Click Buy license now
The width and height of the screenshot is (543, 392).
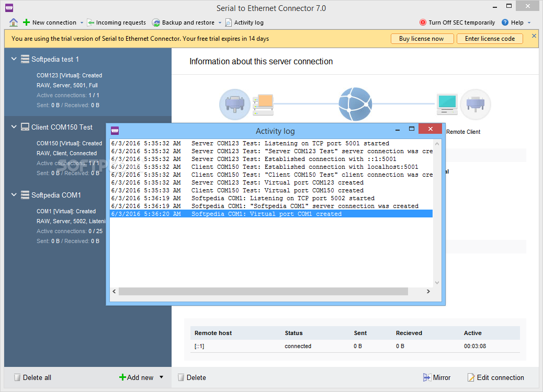[x=422, y=39]
